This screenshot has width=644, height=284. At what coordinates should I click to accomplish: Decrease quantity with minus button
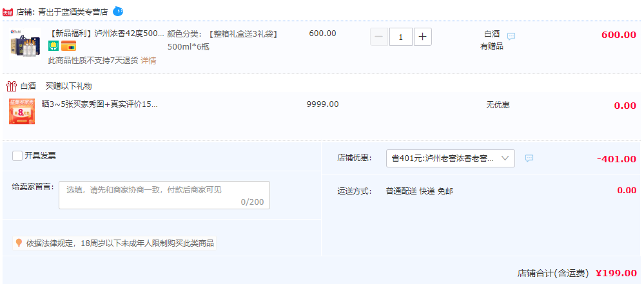coord(379,37)
